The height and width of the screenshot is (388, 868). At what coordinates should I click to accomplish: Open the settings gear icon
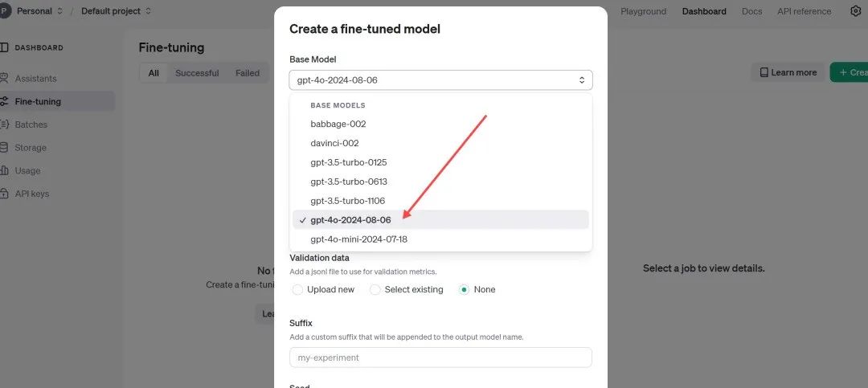click(x=855, y=11)
